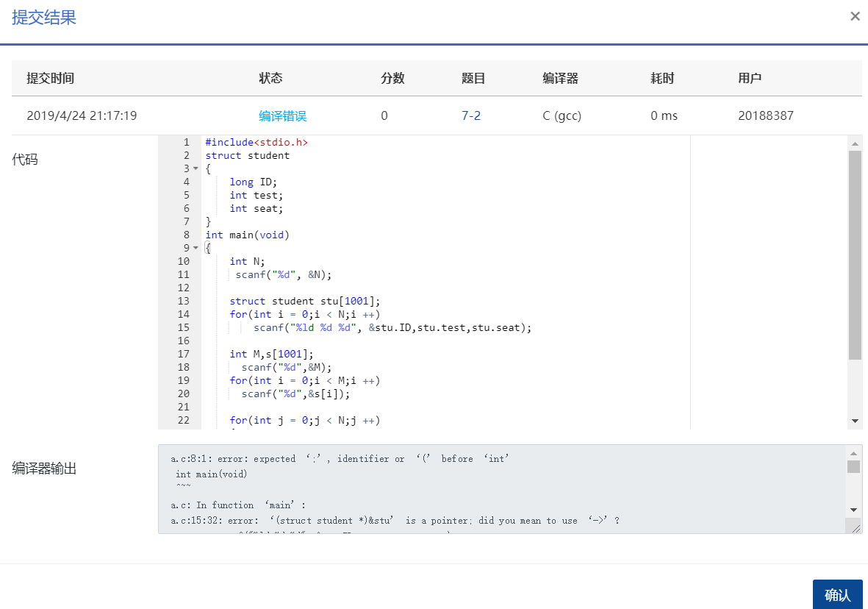Click the 'long ID;' code line

pos(253,182)
